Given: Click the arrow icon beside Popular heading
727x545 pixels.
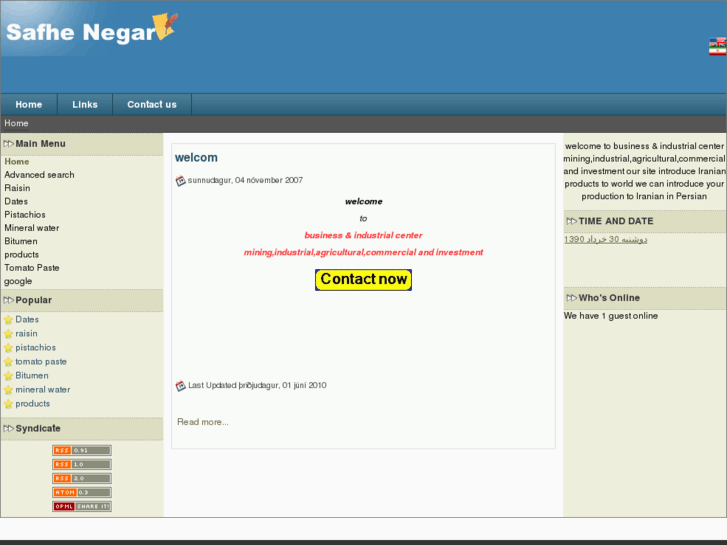Looking at the screenshot, I should [x=8, y=300].
